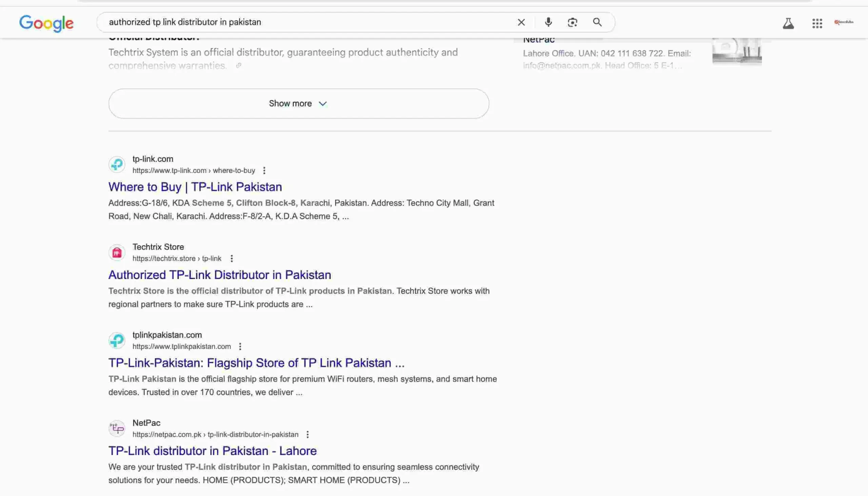868x496 pixels.
Task: Click the tp-link.com site favicon
Action: click(117, 164)
